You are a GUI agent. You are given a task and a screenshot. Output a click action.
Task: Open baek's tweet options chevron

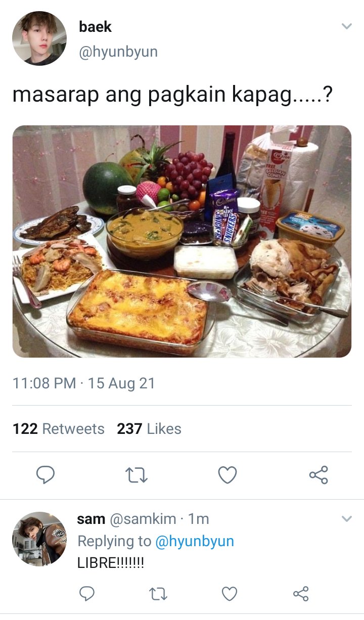(x=346, y=26)
